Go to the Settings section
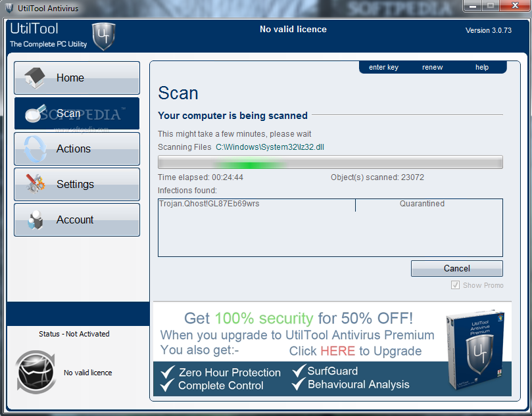Viewport: 532px width, 416px height. pos(77,184)
